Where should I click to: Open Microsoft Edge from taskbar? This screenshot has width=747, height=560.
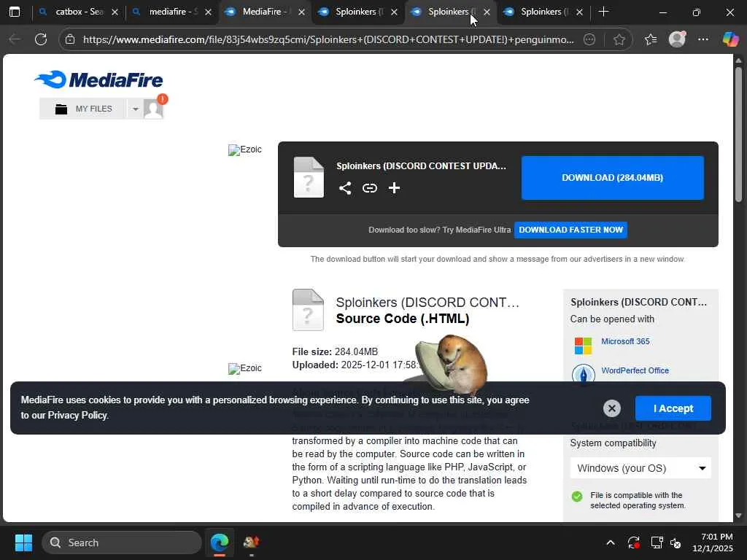[220, 542]
